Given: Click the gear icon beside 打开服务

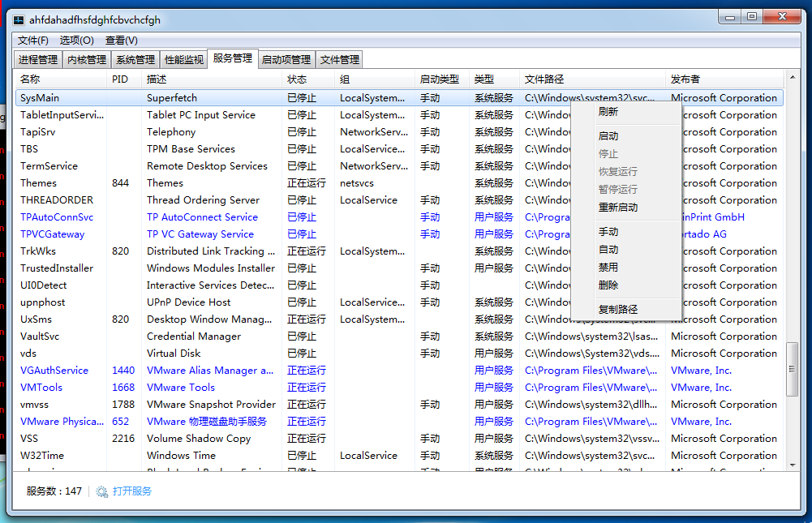Looking at the screenshot, I should 102,491.
